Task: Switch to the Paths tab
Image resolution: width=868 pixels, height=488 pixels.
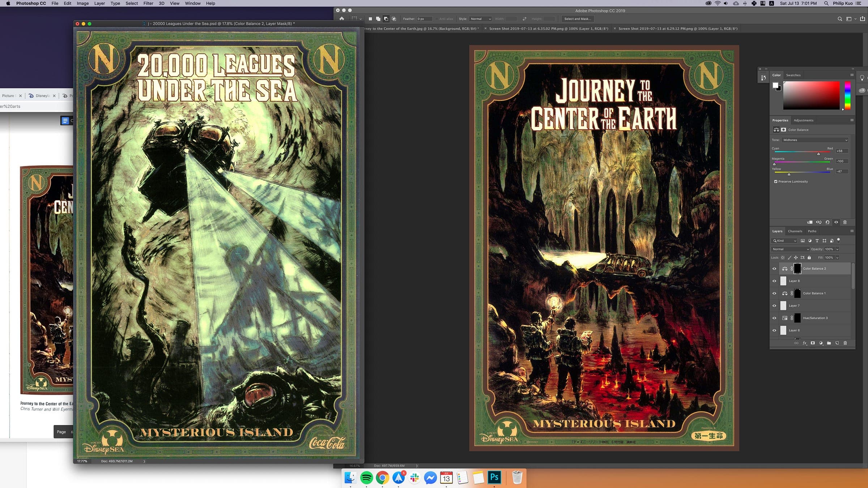Action: 812,231
